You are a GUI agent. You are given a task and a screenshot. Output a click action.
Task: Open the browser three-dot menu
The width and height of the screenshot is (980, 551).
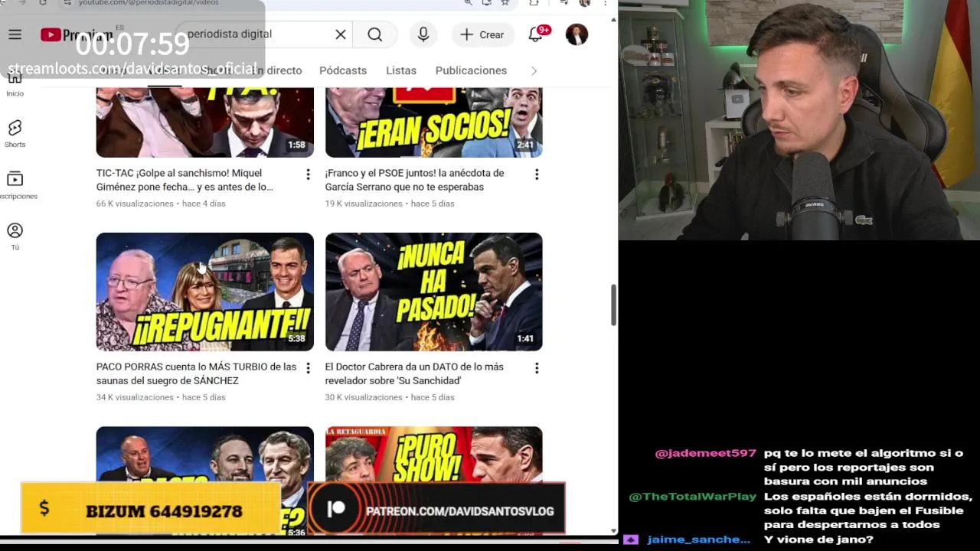tap(605, 3)
